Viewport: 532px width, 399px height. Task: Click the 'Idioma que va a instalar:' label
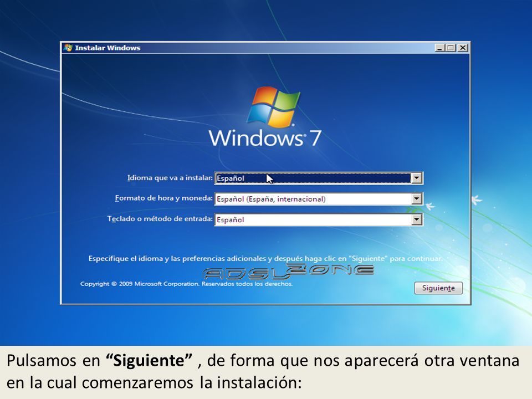170,178
